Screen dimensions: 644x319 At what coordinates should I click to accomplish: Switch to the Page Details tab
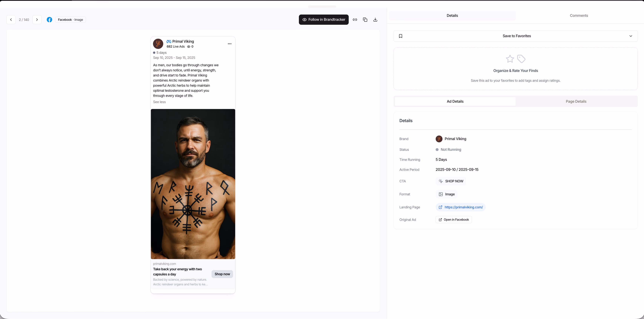pyautogui.click(x=576, y=102)
